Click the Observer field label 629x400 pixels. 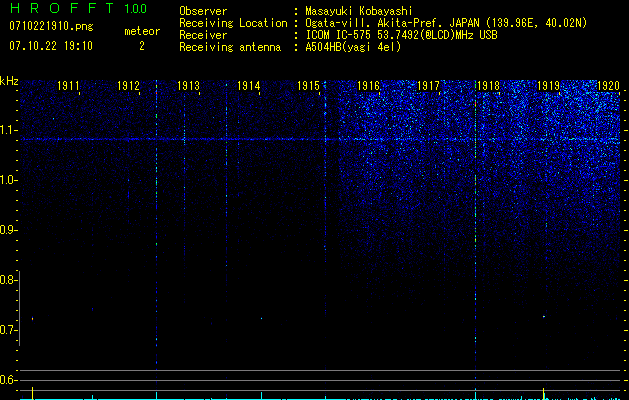click(x=203, y=11)
